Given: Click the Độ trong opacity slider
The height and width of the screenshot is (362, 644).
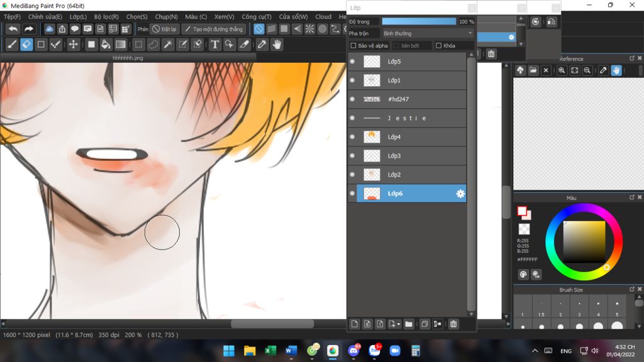Looking at the screenshot, I should [x=419, y=21].
